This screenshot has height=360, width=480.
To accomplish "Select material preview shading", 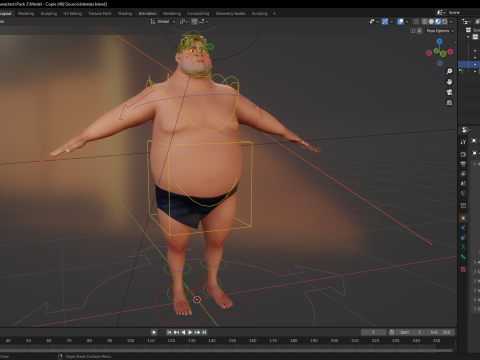I will click(x=438, y=21).
